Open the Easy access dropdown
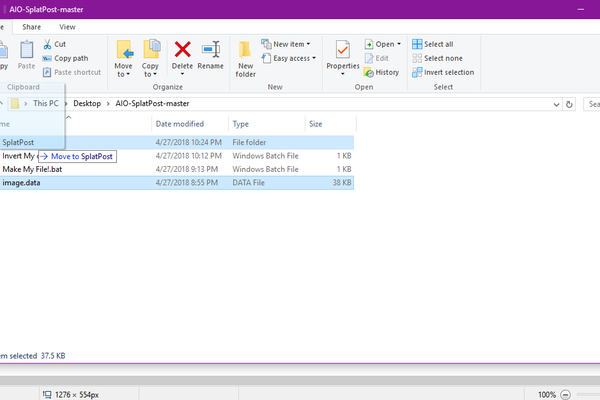Viewport: 600px width, 400px height. [x=291, y=58]
